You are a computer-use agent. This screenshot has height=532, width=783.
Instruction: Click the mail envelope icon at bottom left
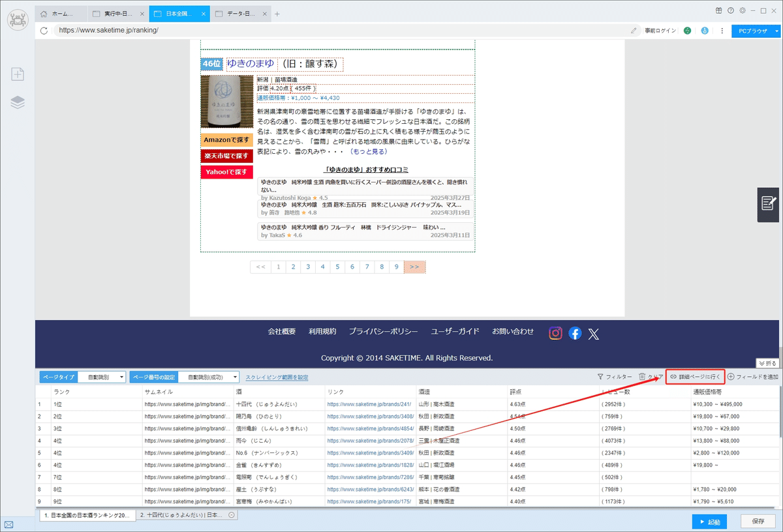point(8,524)
